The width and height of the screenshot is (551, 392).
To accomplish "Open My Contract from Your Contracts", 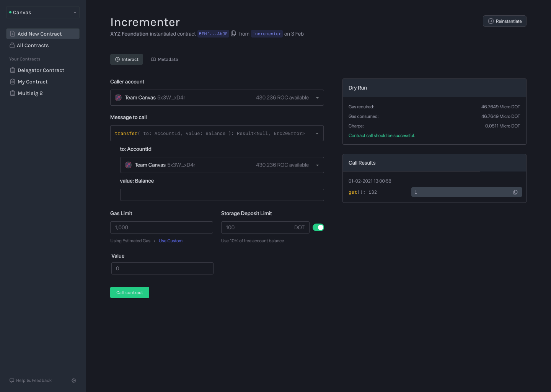I will [33, 82].
